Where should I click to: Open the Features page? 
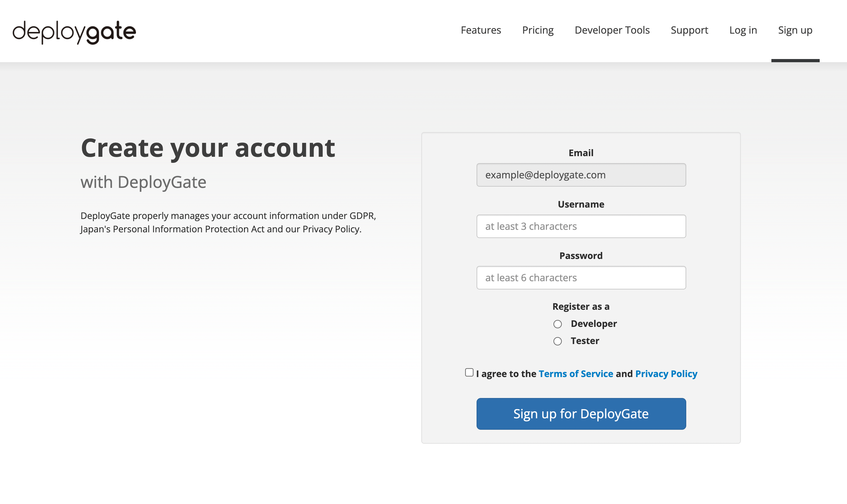(481, 30)
